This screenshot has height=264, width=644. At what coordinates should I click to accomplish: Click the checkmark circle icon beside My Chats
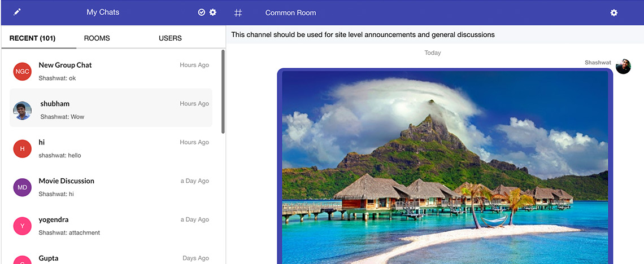201,12
